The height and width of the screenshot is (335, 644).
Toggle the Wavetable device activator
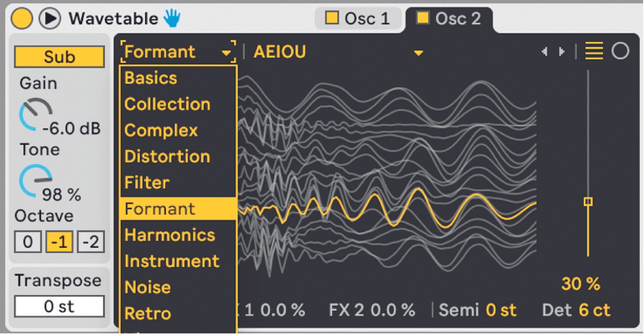point(22,18)
